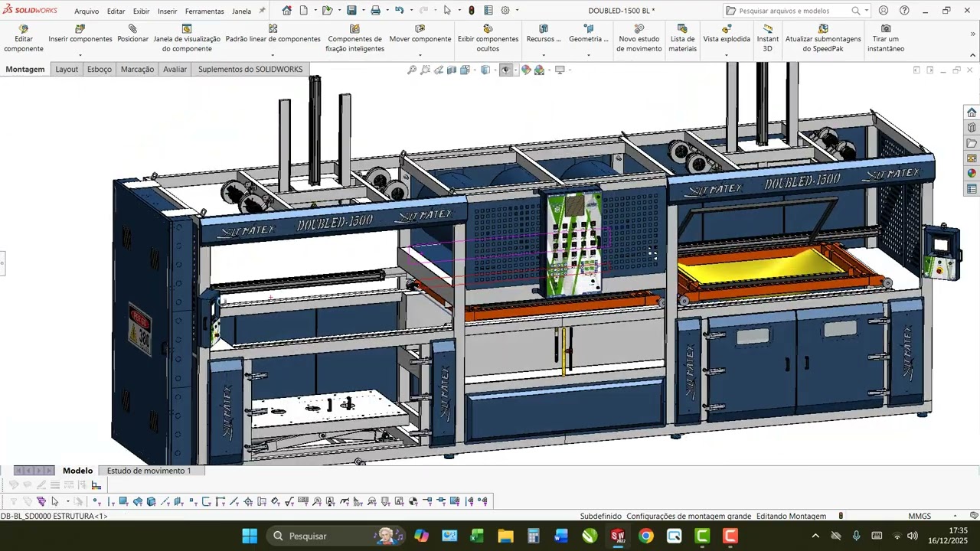Click the Undo icon
The width and height of the screenshot is (980, 551).
tap(399, 11)
